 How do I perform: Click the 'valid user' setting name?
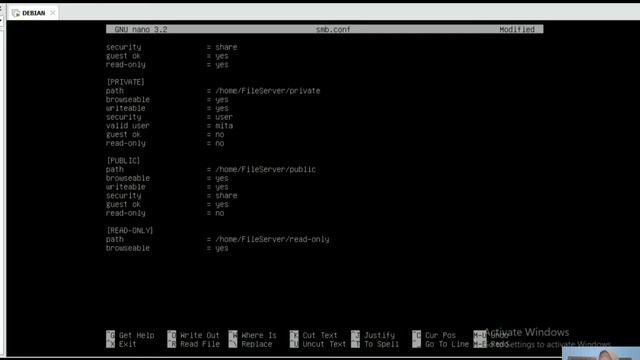pyautogui.click(x=128, y=126)
